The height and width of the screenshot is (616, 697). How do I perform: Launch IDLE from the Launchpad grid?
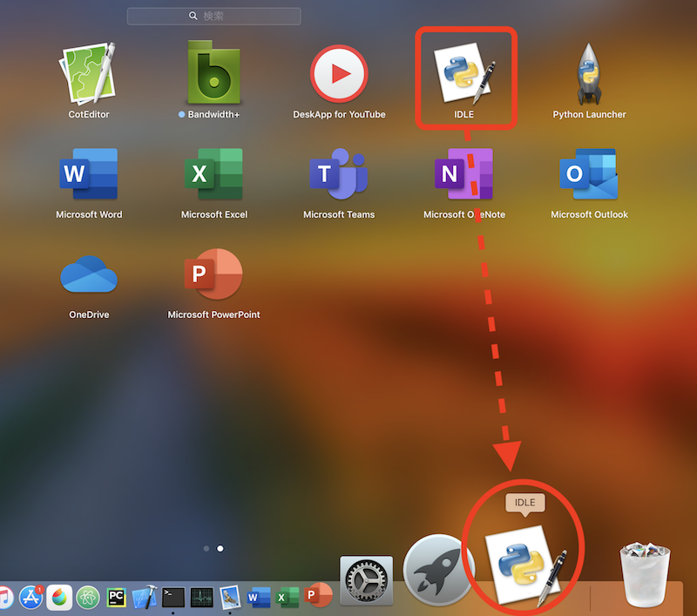(x=464, y=73)
